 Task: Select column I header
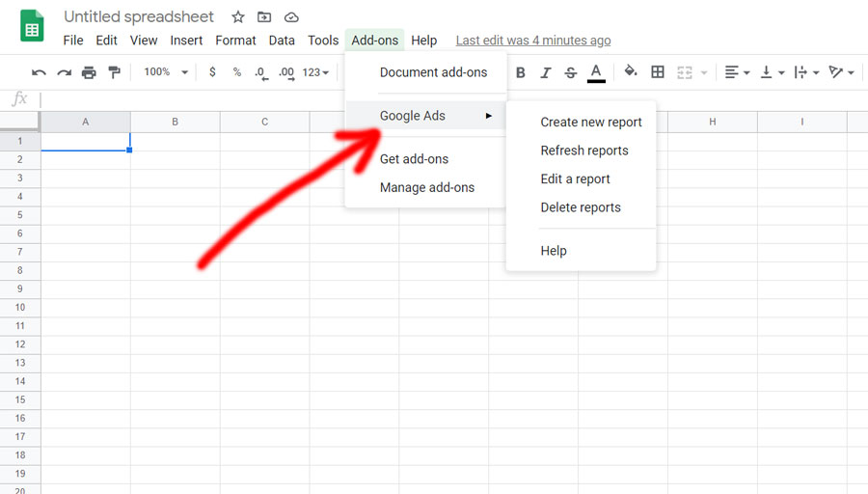[802, 122]
